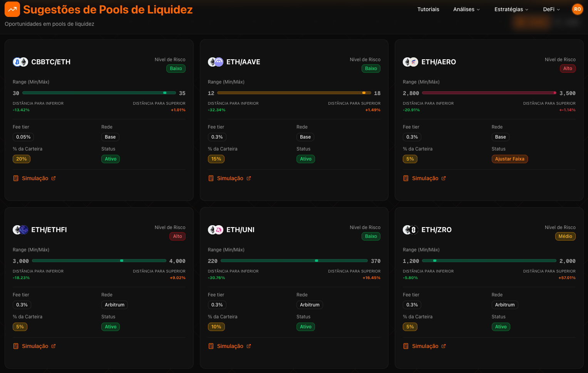Click the ETH/ETHFI range slider bar

coord(99,261)
